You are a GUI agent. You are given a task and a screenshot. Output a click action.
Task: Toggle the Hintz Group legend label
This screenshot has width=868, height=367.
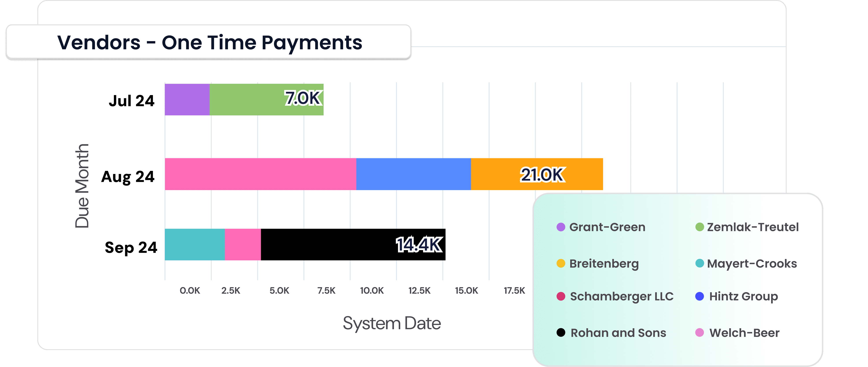[743, 297]
